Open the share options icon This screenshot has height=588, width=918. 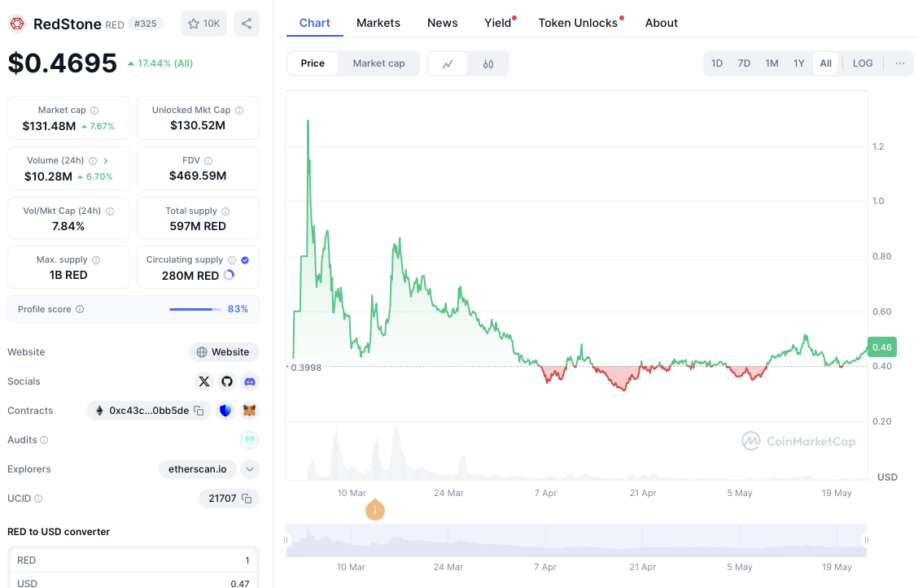(x=247, y=24)
